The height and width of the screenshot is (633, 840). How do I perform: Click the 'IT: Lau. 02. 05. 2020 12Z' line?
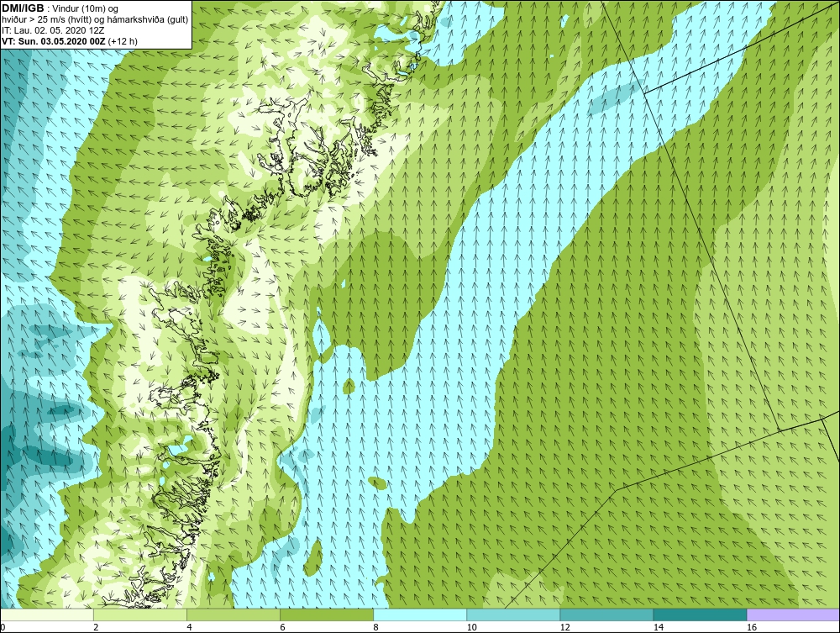52,30
